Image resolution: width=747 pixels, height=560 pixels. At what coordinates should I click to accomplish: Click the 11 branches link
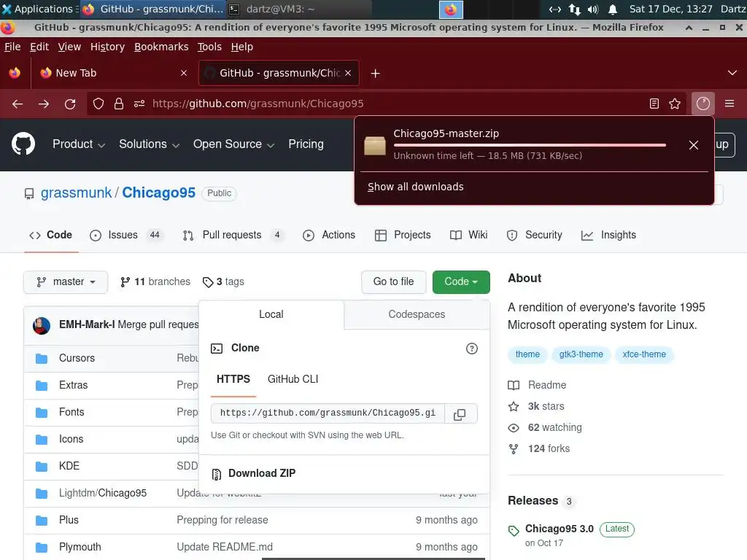pos(155,282)
